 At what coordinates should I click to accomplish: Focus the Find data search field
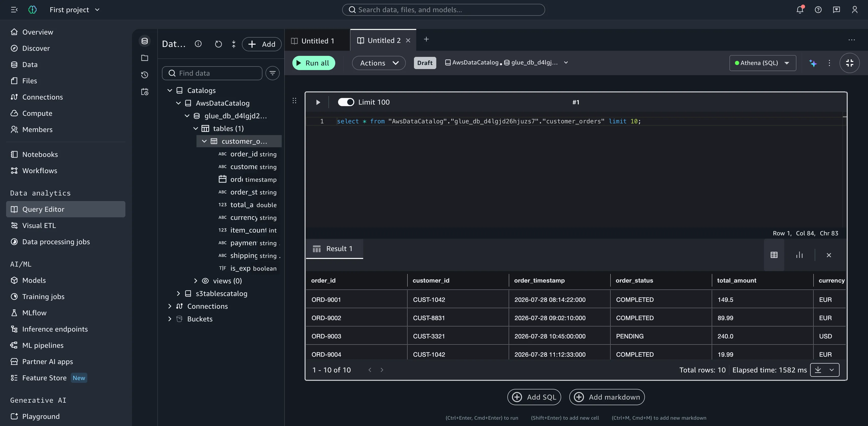[x=212, y=73]
